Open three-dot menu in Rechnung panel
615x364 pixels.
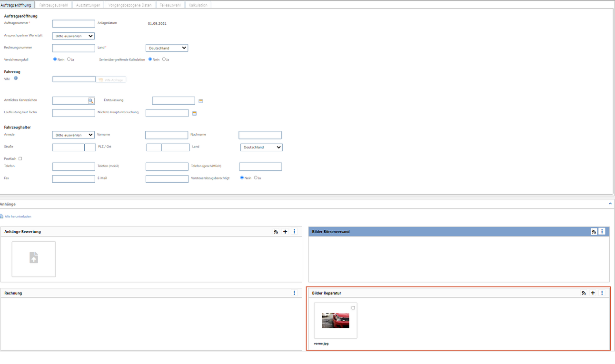coord(294,293)
